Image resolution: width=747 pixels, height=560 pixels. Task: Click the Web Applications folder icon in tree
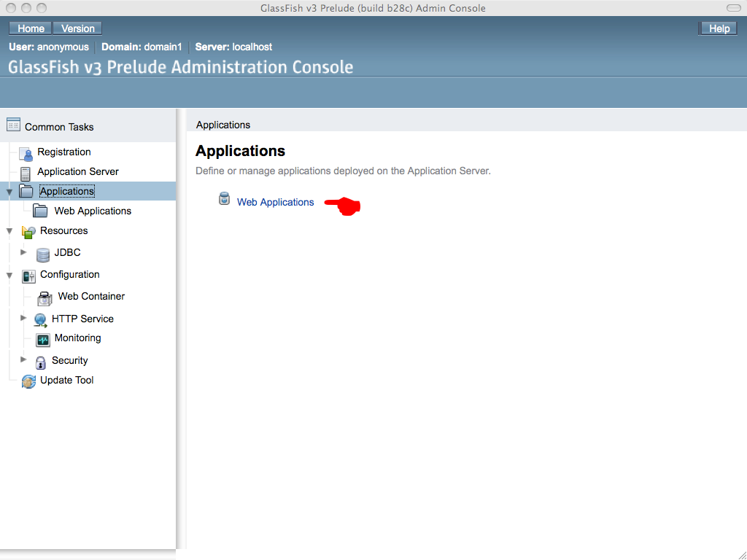pyautogui.click(x=40, y=211)
